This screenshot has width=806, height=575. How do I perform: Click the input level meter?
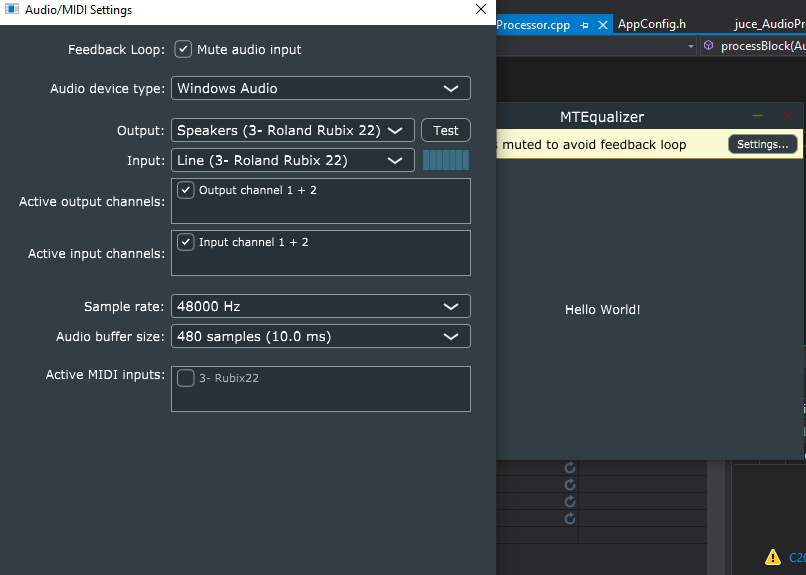coord(446,160)
